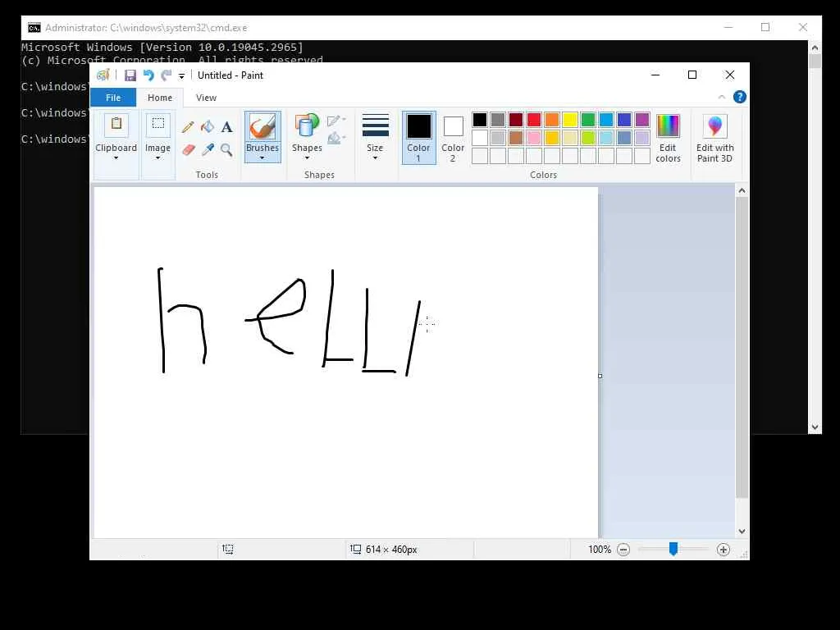
Task: Switch to the Home tab
Action: point(160,98)
